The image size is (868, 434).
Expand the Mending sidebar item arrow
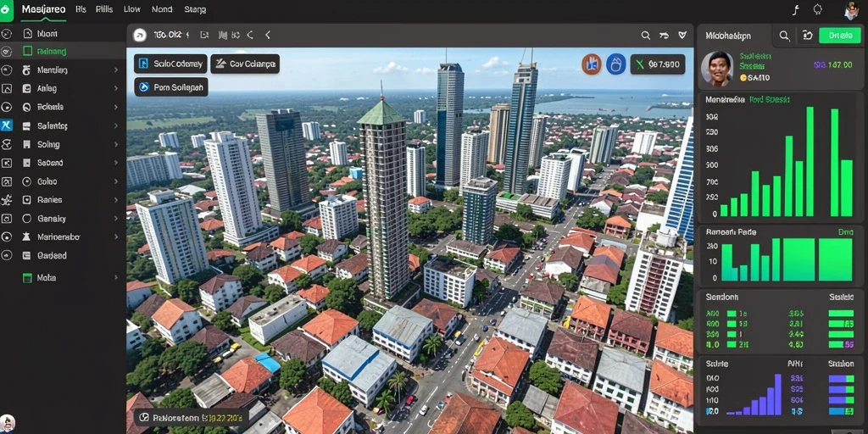115,70
